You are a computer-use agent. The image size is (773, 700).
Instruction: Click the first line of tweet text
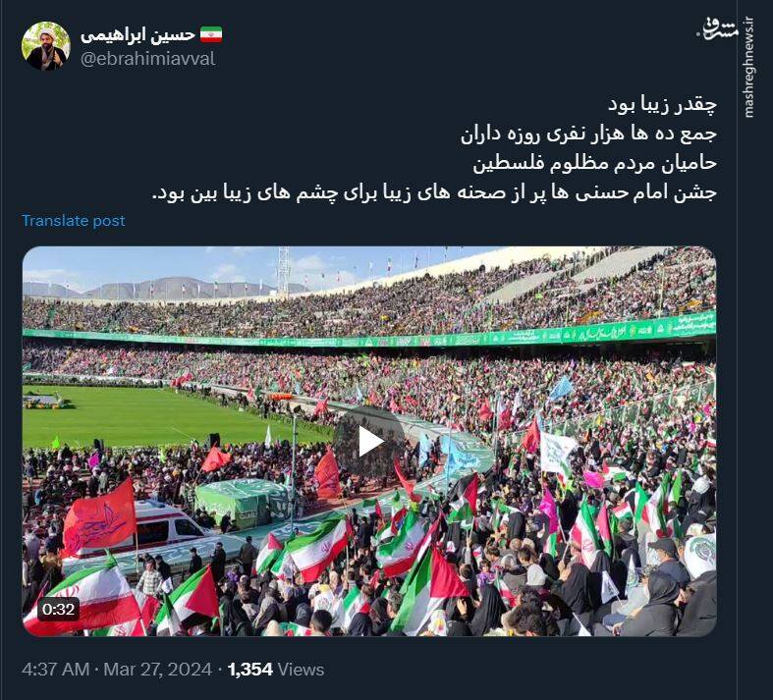662,104
